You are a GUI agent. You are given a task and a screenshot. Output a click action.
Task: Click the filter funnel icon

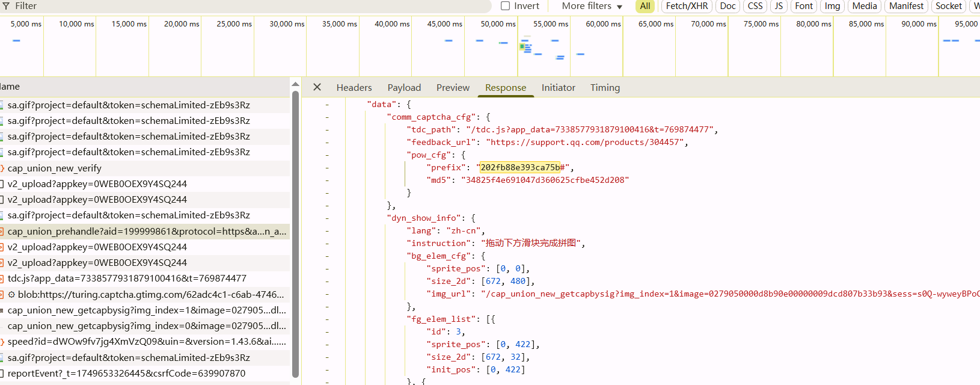tap(5, 6)
